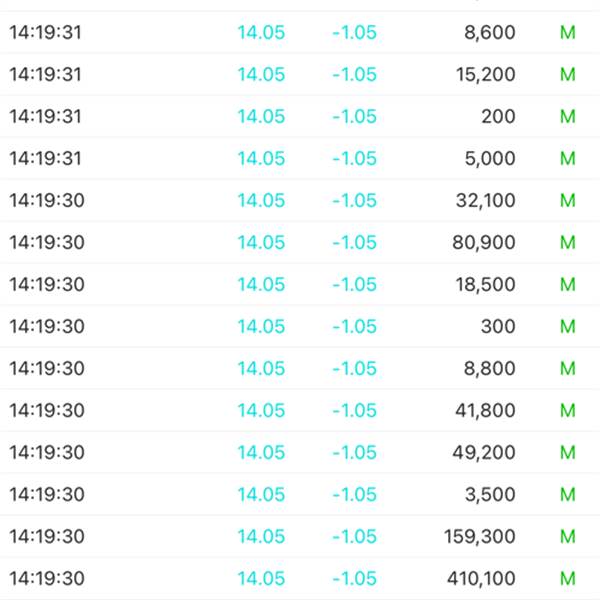This screenshot has height=600, width=600.
Task: Click the 159,300 volume value
Action: tap(480, 536)
